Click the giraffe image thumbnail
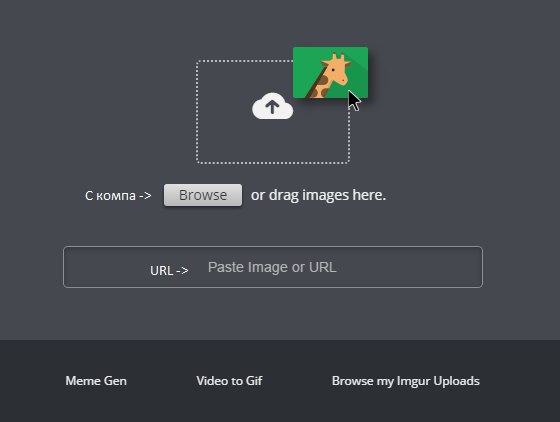The image size is (560, 422). coord(330,72)
